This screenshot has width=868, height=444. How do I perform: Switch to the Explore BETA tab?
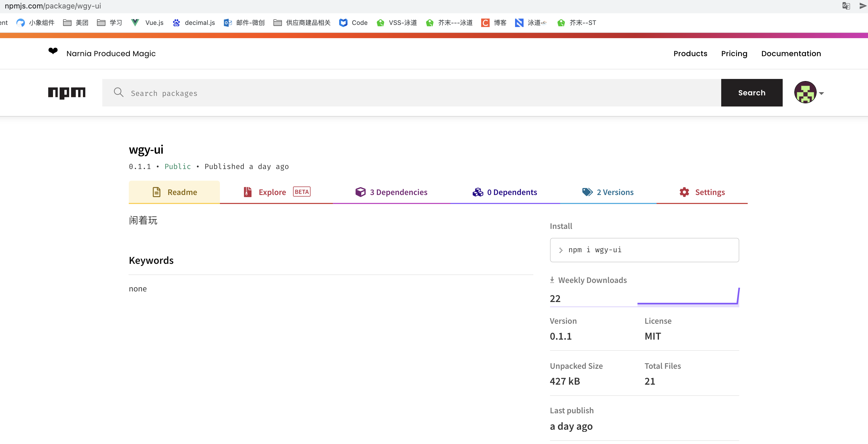click(x=276, y=192)
